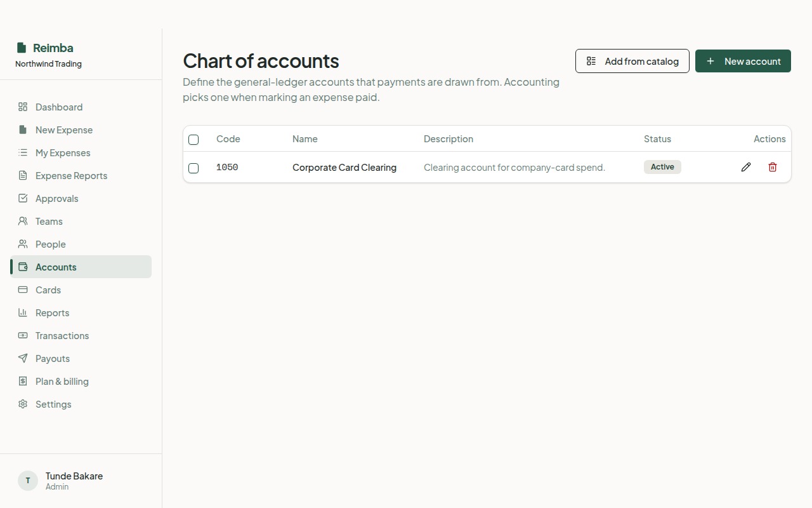Image resolution: width=812 pixels, height=508 pixels.
Task: Click the company-card spend description text
Action: pyautogui.click(x=514, y=167)
